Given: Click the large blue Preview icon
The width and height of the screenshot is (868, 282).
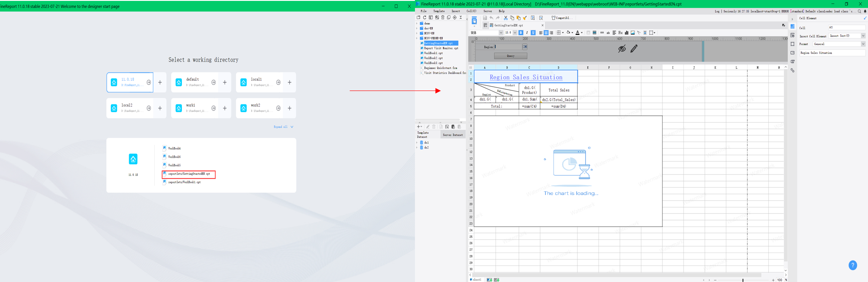Looking at the screenshot, I should [474, 20].
